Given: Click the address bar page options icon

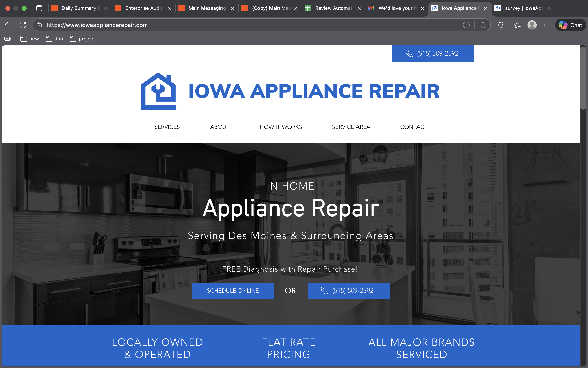Looking at the screenshot, I should (466, 25).
